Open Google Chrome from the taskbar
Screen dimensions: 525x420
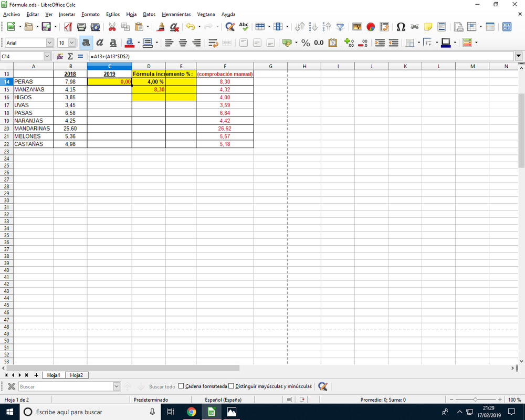tap(191, 412)
